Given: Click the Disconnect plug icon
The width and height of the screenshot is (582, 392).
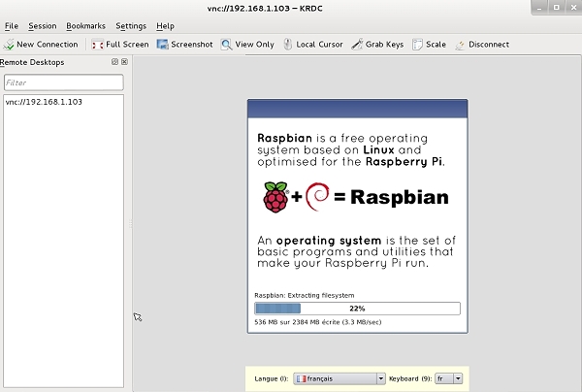Looking at the screenshot, I should tap(460, 45).
